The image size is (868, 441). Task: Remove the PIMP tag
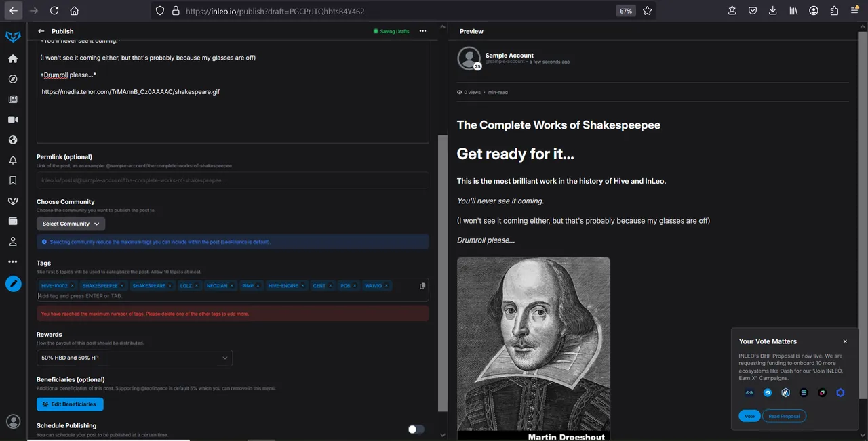[x=258, y=286]
